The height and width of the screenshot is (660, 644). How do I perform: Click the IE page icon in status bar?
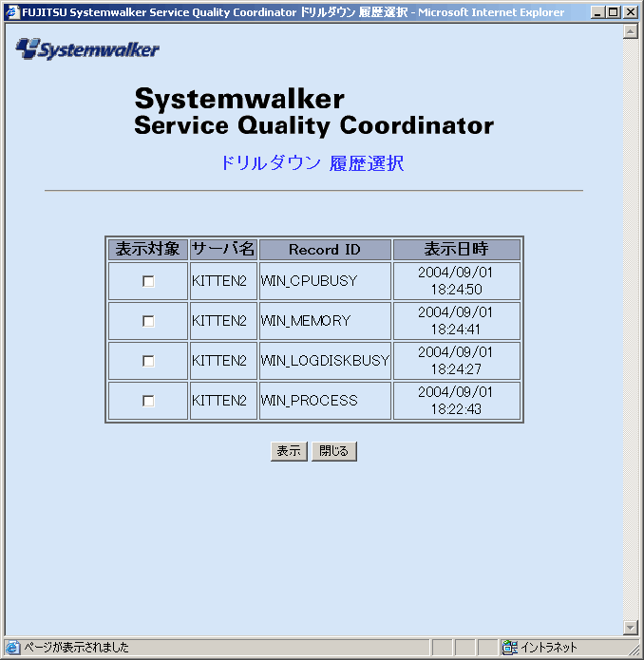point(12,648)
